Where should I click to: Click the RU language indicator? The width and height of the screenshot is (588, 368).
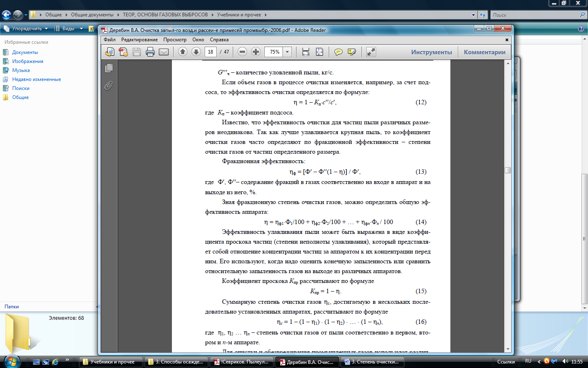tap(528, 361)
